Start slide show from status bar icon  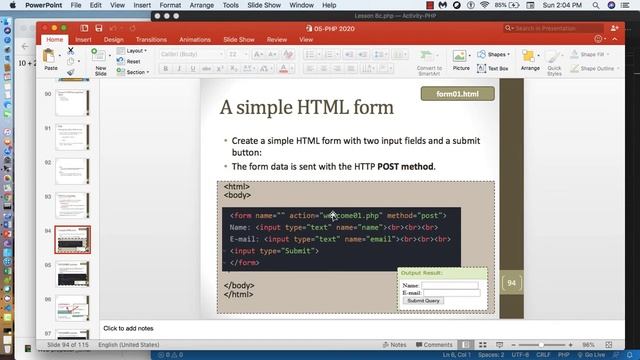pyautogui.click(x=499, y=345)
